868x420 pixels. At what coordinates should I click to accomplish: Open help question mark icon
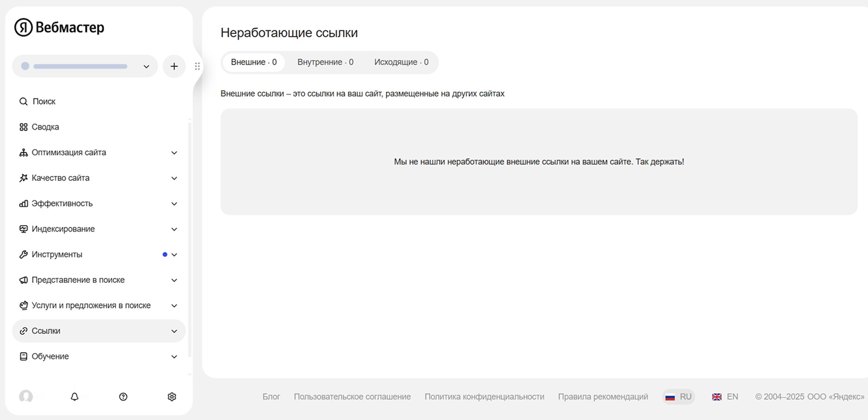[123, 397]
